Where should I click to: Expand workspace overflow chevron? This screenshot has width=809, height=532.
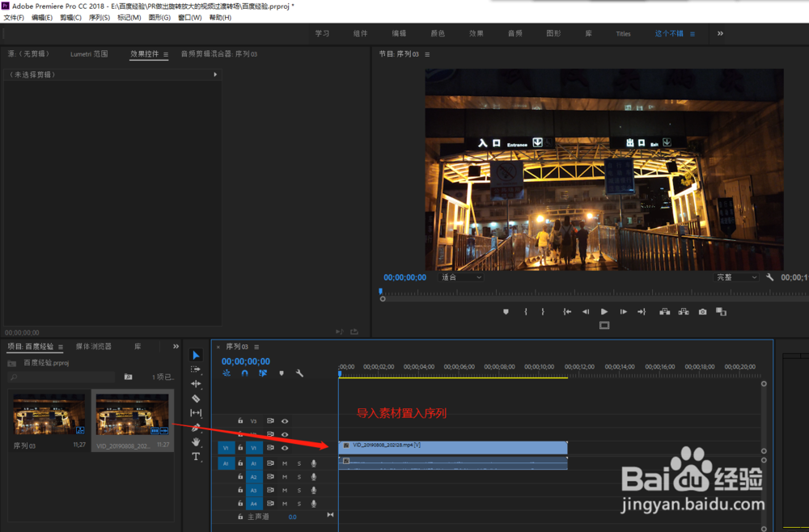pos(720,33)
